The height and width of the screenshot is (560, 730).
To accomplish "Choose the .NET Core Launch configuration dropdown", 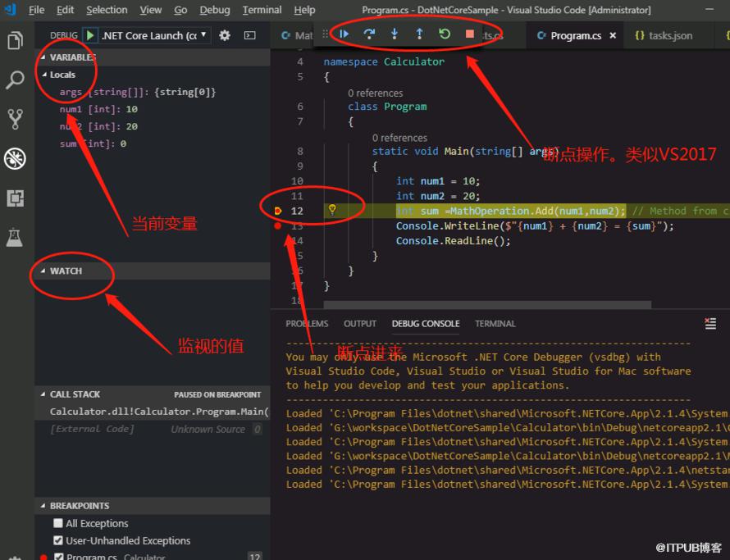I will tap(156, 35).
